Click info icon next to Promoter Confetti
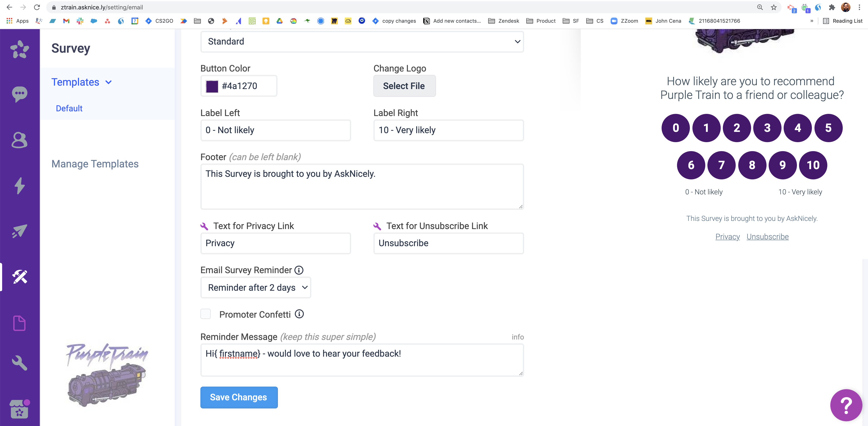 tap(299, 314)
